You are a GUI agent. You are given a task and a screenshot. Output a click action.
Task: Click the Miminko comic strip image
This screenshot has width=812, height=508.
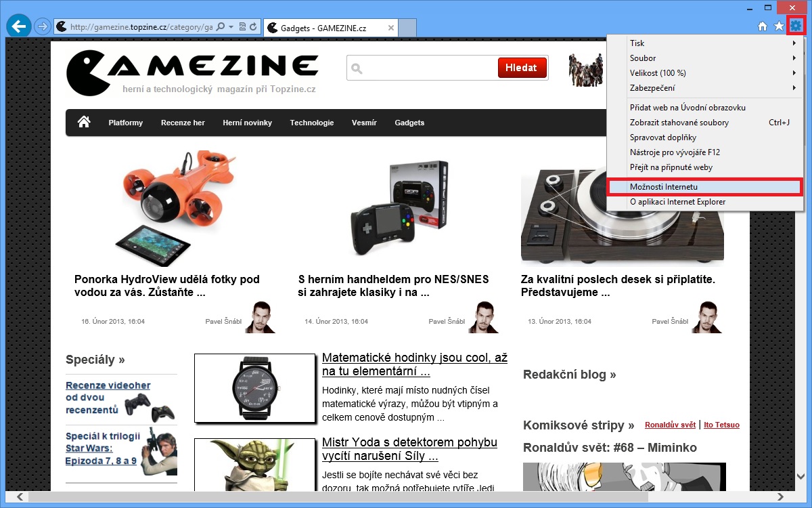tap(625, 477)
